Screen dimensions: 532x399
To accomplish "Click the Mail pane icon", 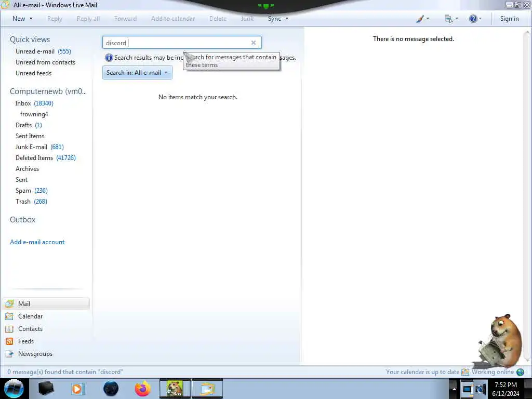I will tap(9, 303).
